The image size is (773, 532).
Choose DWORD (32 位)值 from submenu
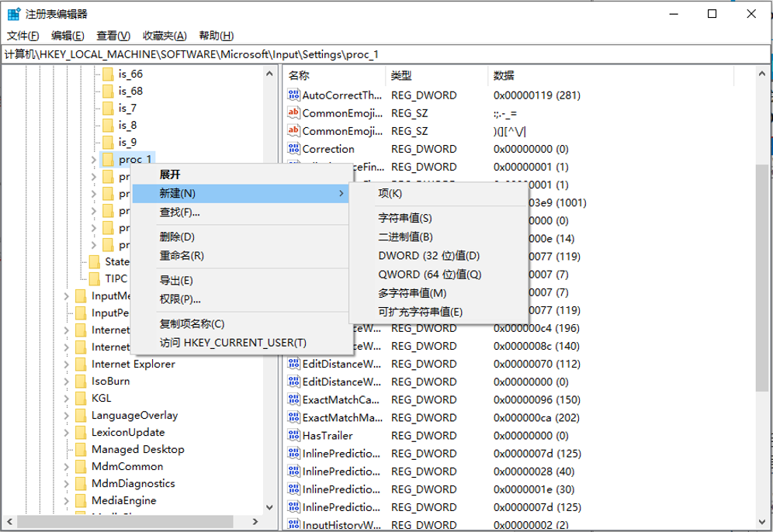[428, 256]
